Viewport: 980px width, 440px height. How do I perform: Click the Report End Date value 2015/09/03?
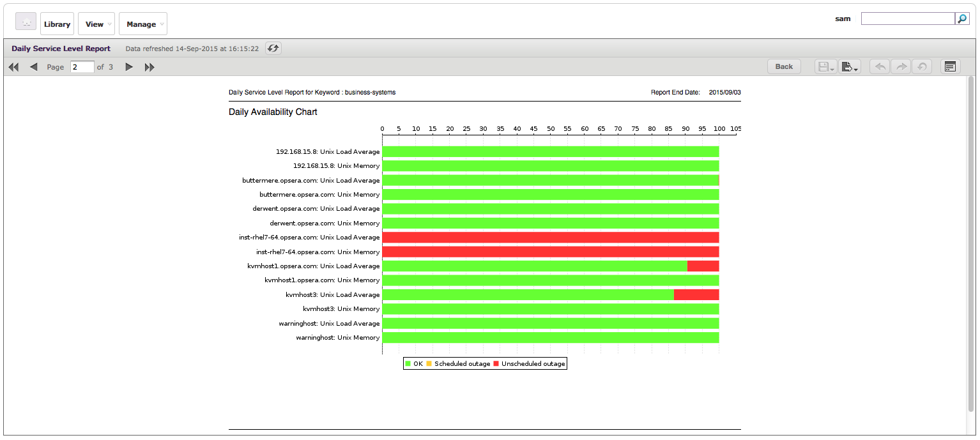point(724,93)
